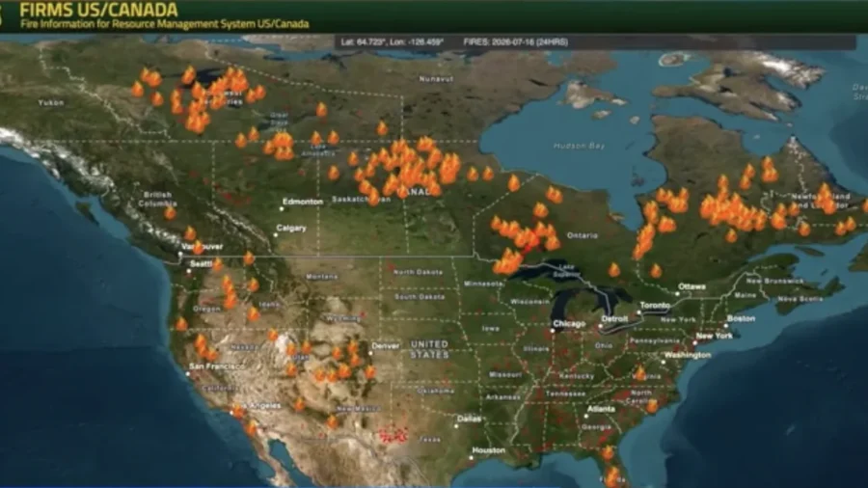The image size is (868, 488).
Task: Click the Calgary city label
Action: [291, 228]
